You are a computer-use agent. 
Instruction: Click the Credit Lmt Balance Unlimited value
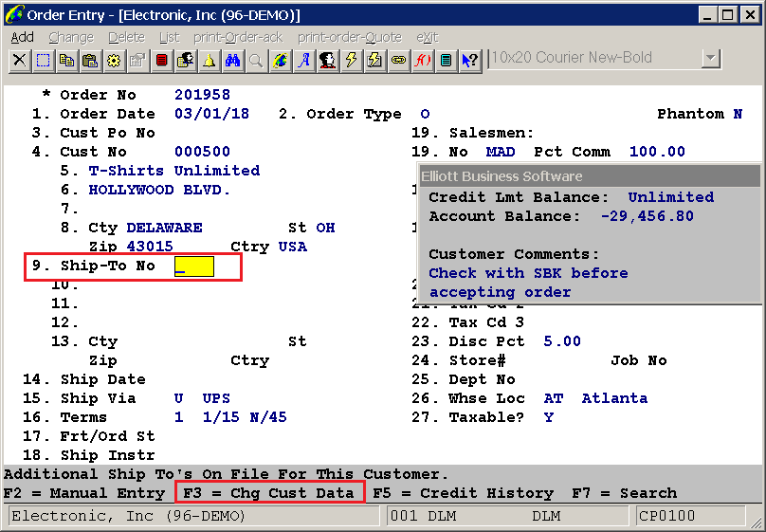click(671, 197)
